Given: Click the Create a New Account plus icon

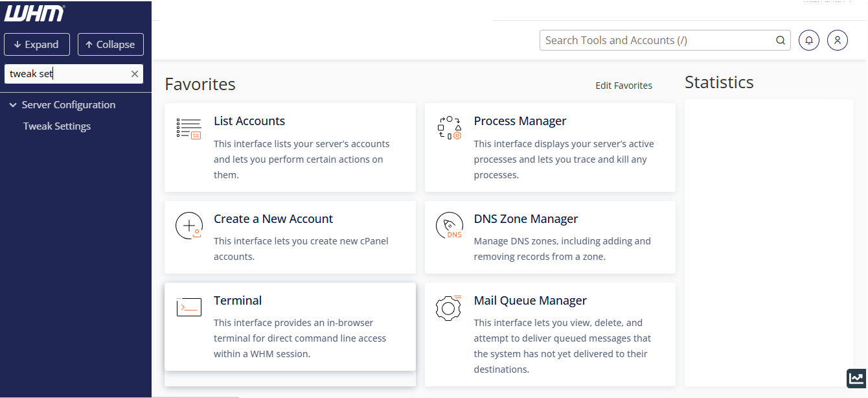Looking at the screenshot, I should click(x=188, y=226).
